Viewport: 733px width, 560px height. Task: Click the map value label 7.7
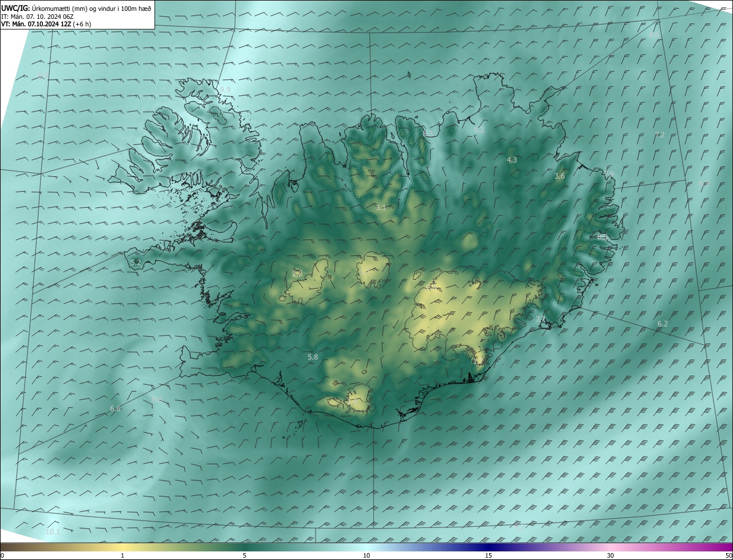click(541, 318)
